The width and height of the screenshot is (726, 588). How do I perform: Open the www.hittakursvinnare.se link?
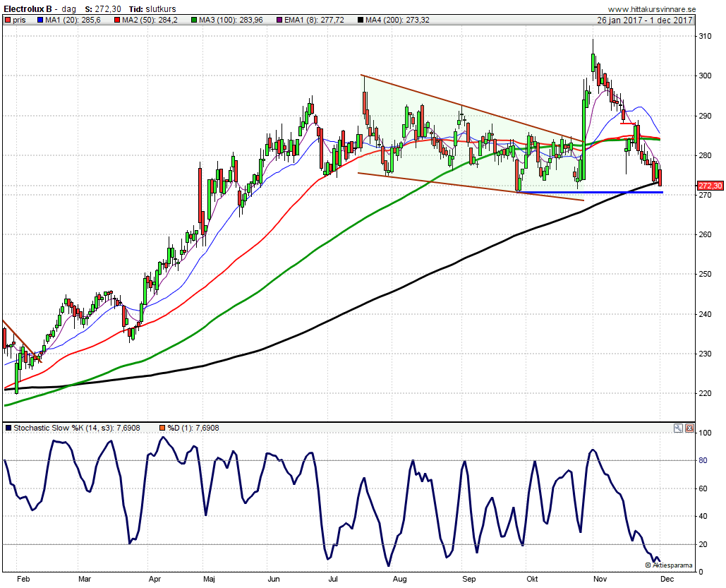click(x=652, y=8)
